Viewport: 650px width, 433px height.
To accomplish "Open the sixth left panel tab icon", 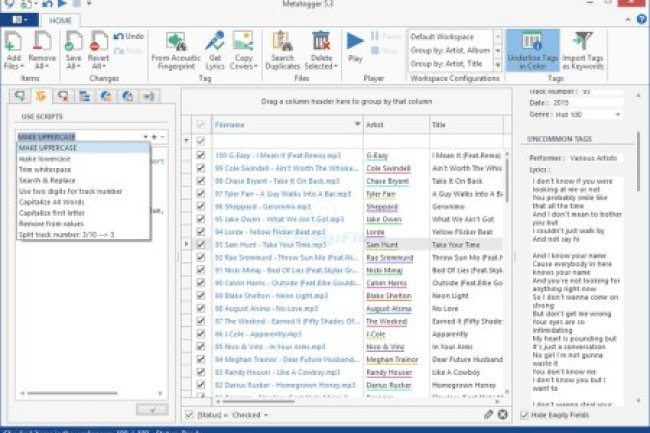I will (x=128, y=96).
